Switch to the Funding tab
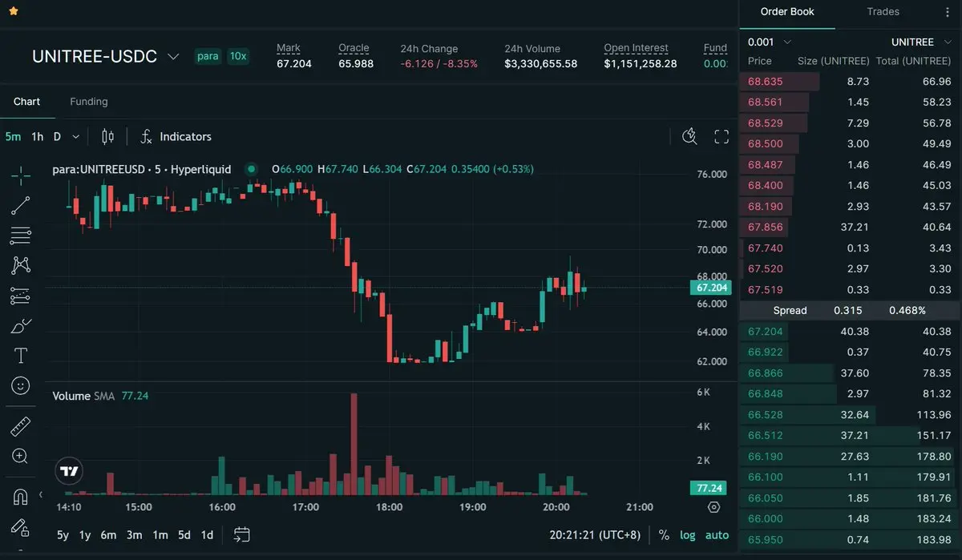This screenshot has height=560, width=962. (89, 102)
